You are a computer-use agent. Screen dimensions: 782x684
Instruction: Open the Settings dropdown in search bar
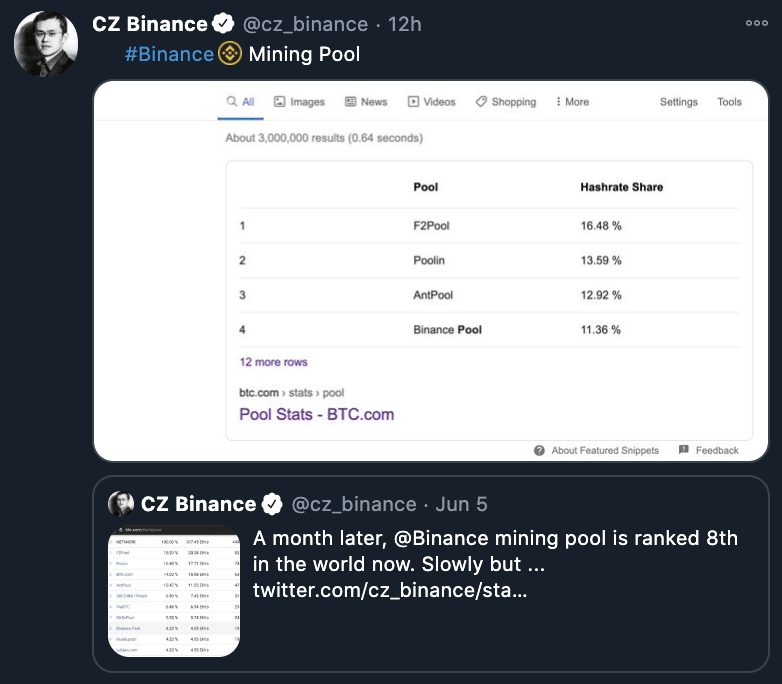pyautogui.click(x=679, y=102)
